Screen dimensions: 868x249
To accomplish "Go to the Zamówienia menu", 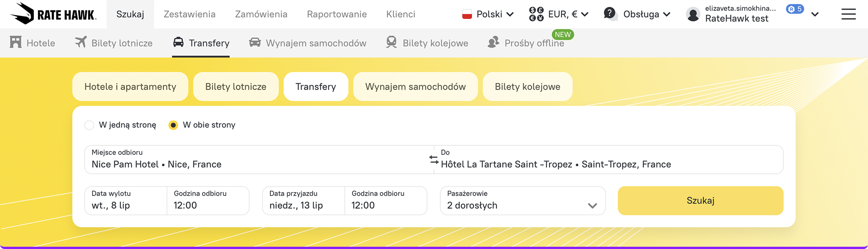I will point(261,14).
